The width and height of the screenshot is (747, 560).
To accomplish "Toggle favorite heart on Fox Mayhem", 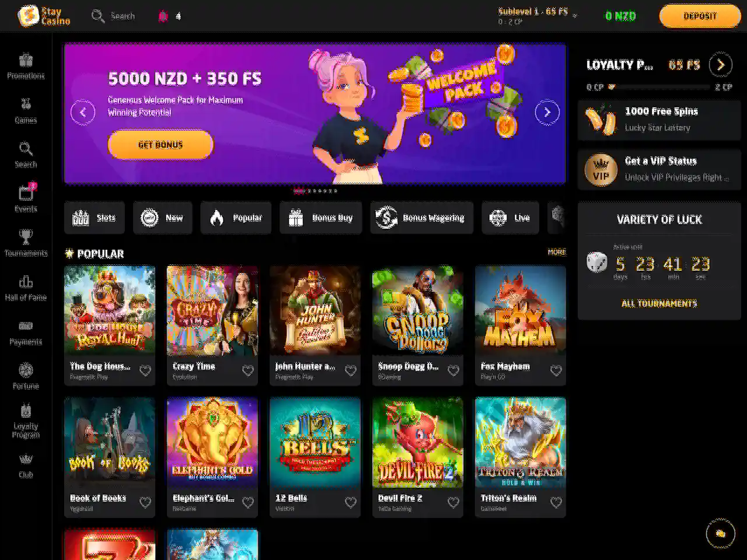I will pyautogui.click(x=556, y=370).
